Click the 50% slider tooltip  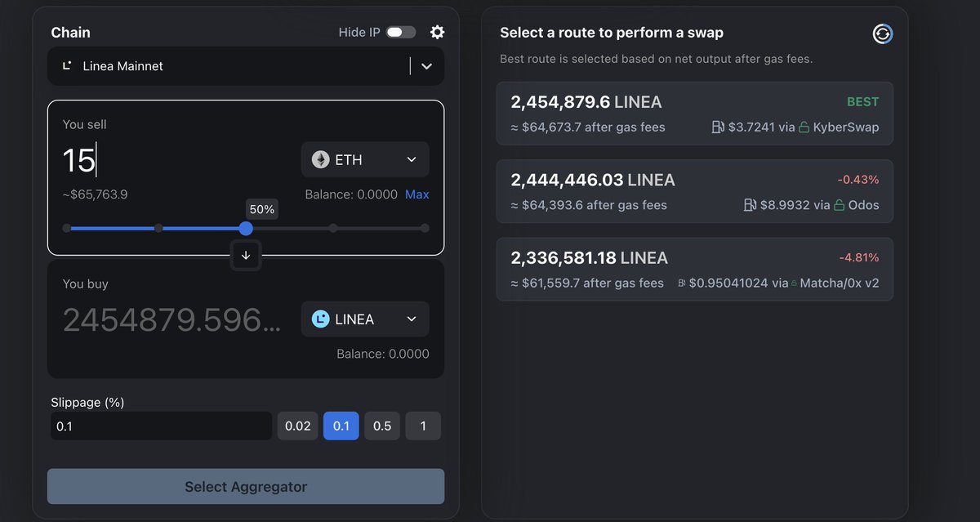click(x=262, y=210)
